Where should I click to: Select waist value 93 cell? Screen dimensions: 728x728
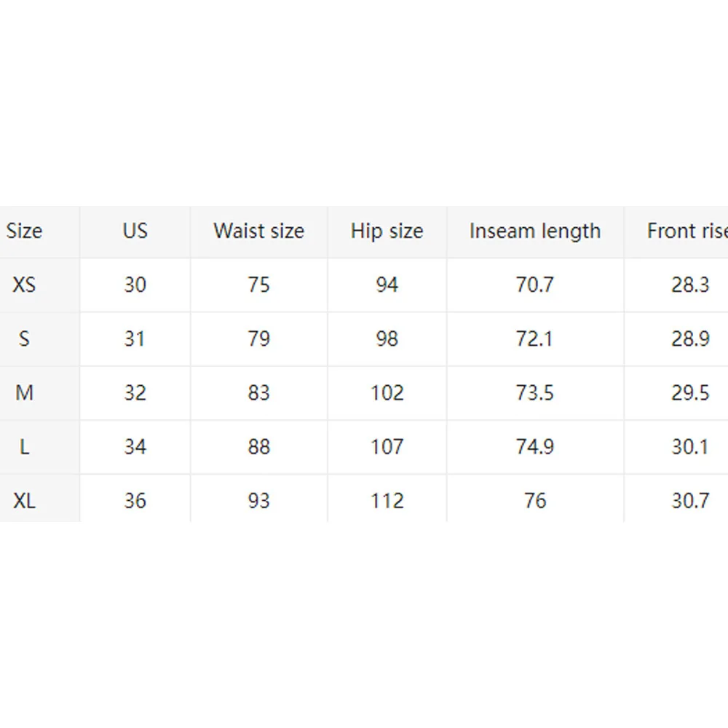(x=258, y=501)
